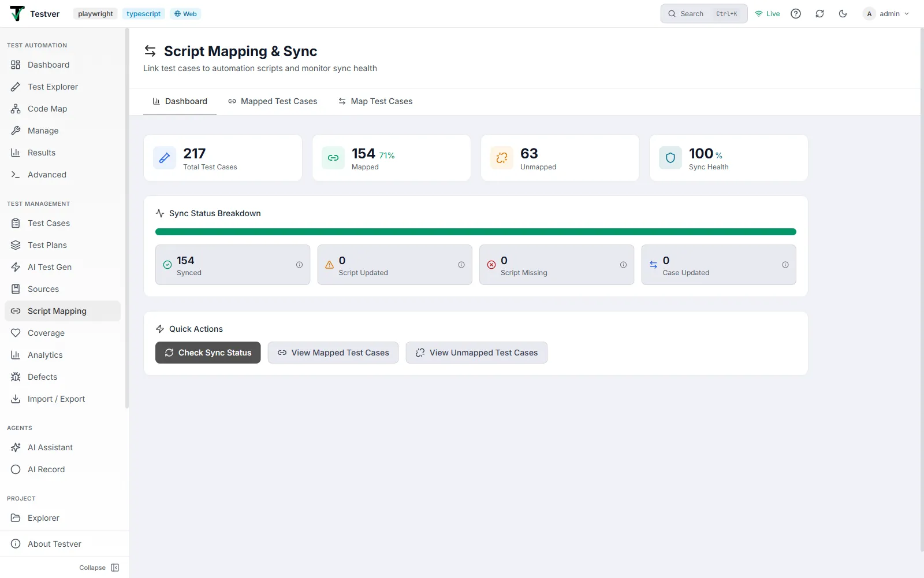Click the Import / Export download icon
Viewport: 924px width, 578px height.
tap(16, 399)
